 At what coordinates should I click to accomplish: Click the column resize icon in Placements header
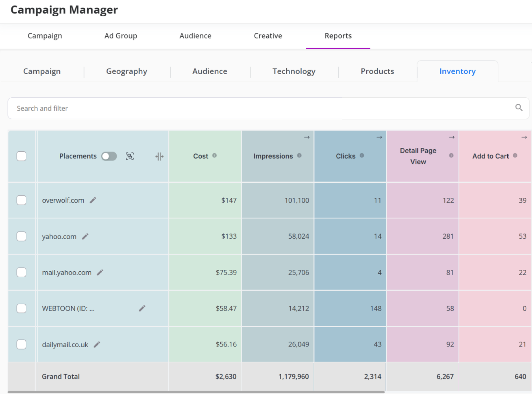pos(159,156)
